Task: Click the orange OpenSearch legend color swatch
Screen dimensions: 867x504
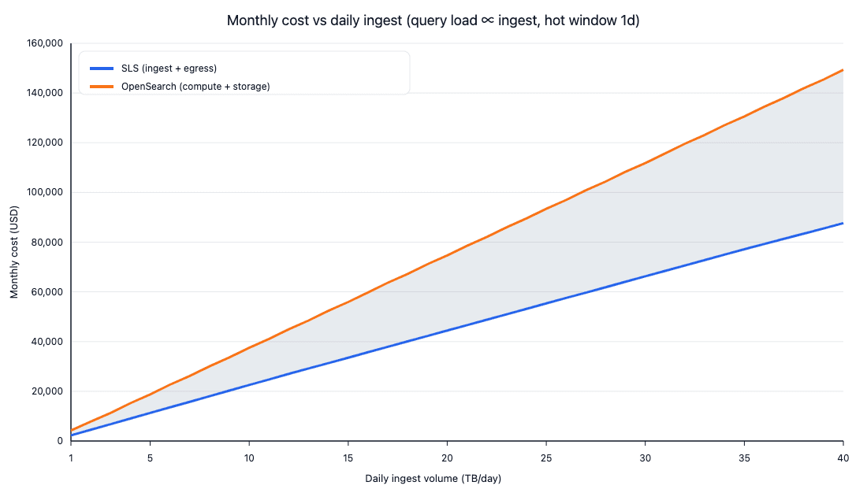Action: coord(102,87)
